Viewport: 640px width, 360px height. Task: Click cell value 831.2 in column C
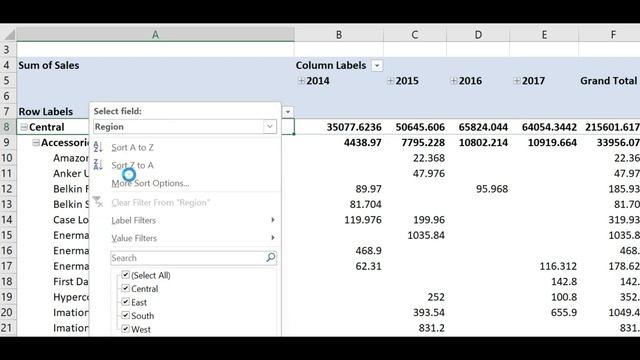coord(431,328)
